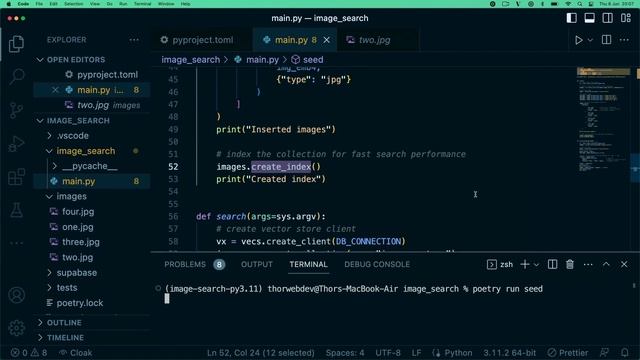This screenshot has width=640, height=360.
Task: Open three.jpg in the images folder
Action: (x=92, y=242)
